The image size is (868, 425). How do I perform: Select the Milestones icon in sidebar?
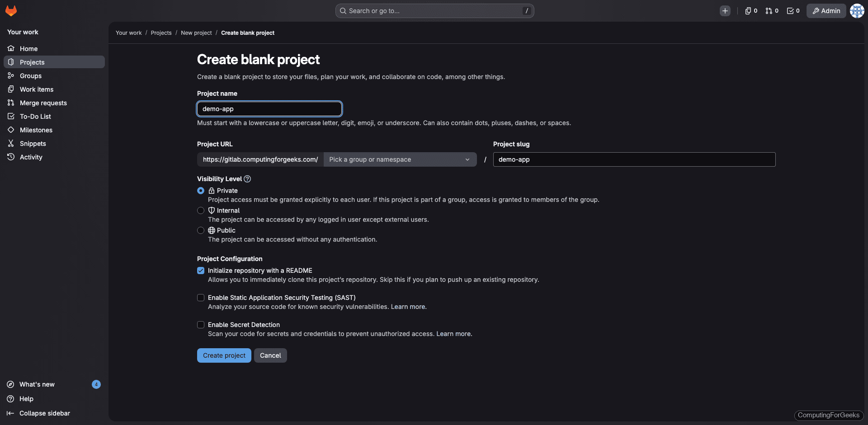point(10,130)
